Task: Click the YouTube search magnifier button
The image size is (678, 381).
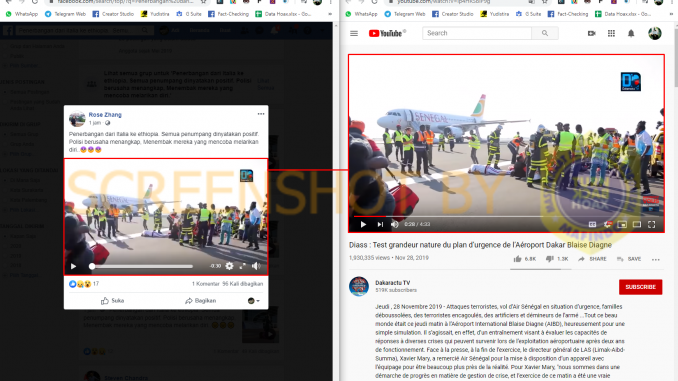Action: point(545,33)
